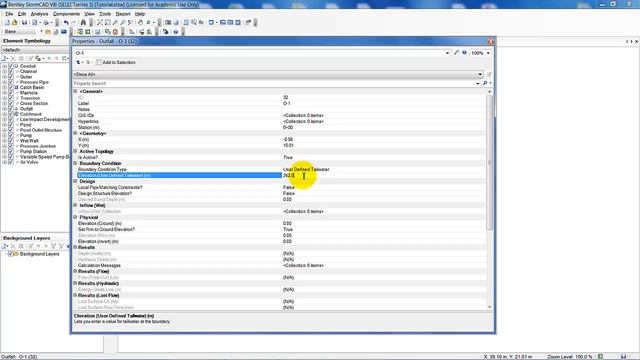Click the Pan hand toolbar icon
The width and height of the screenshot is (640, 360).
pyautogui.click(x=140, y=22)
